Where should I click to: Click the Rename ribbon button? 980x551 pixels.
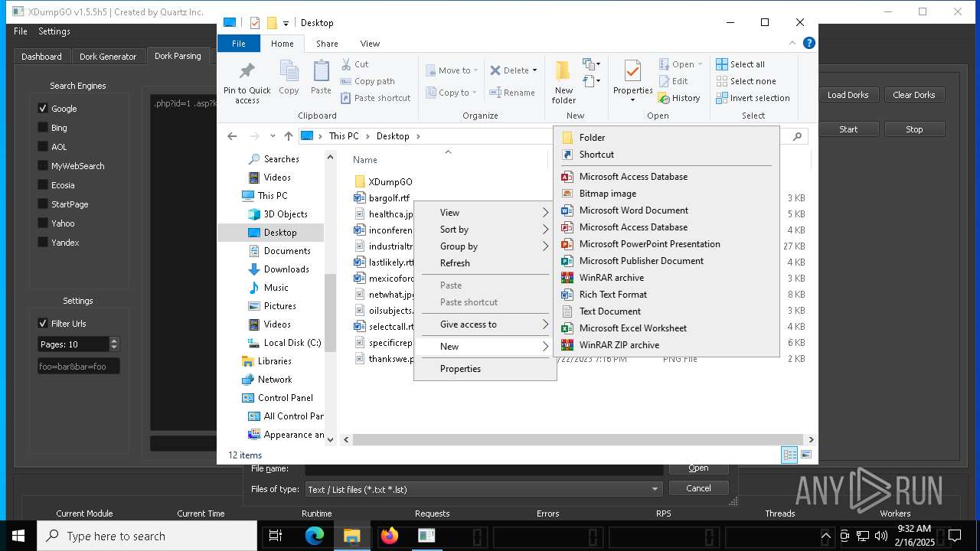(x=513, y=93)
